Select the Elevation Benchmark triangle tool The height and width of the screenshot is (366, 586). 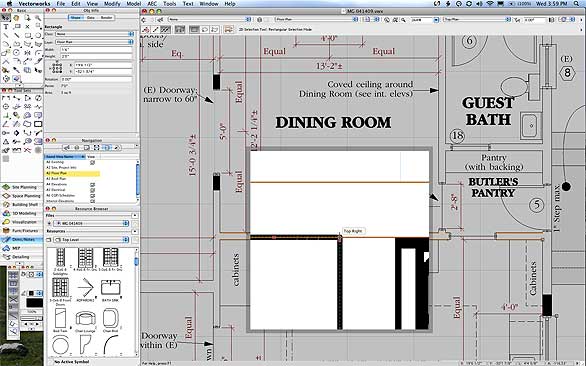click(6, 142)
